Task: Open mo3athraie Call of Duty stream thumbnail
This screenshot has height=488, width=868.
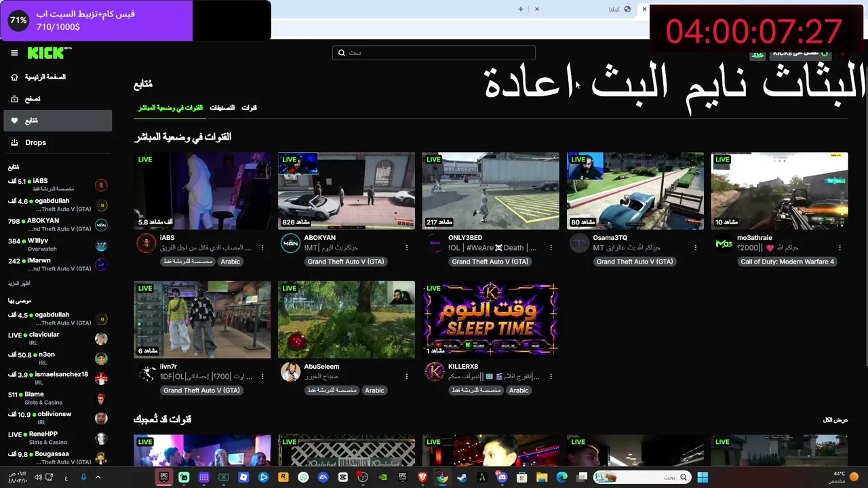Action: (780, 191)
